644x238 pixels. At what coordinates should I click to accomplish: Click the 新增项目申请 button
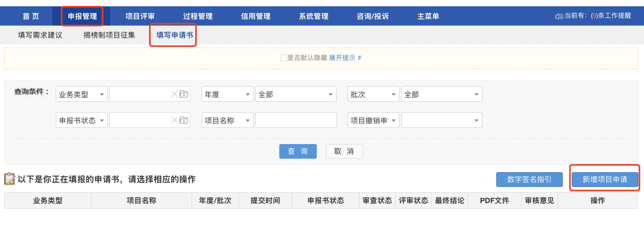coord(605,180)
